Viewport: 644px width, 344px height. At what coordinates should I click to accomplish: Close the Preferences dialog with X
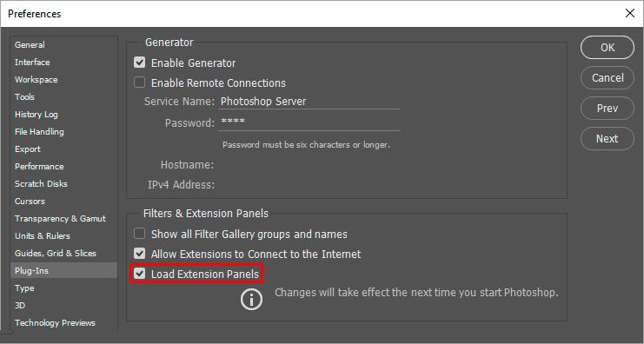click(x=629, y=13)
